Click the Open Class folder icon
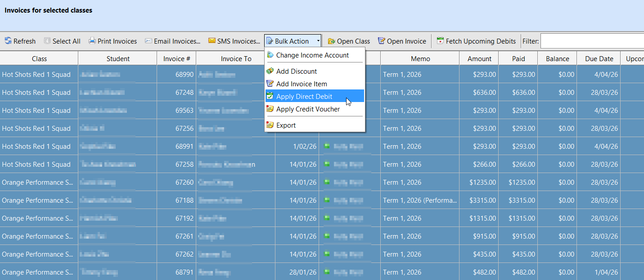 pyautogui.click(x=332, y=41)
